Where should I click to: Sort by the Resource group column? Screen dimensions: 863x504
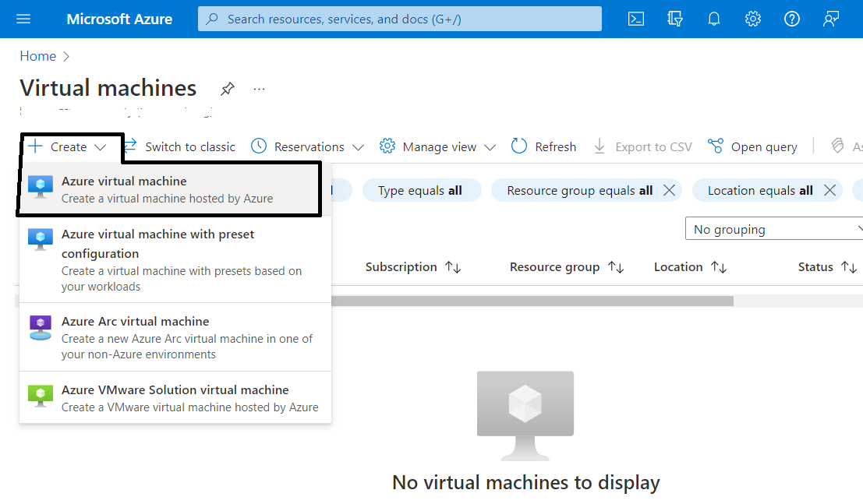(x=567, y=267)
